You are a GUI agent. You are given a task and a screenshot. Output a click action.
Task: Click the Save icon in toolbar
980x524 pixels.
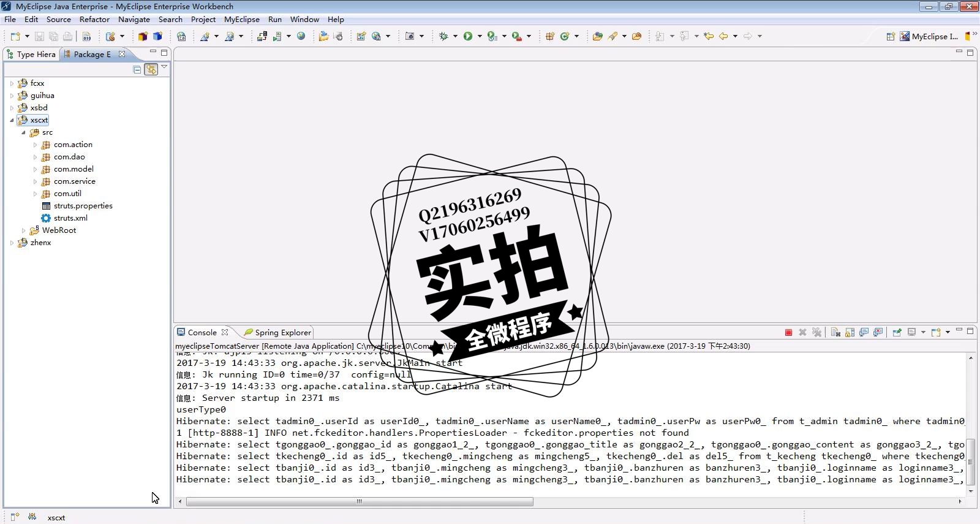[x=39, y=36]
